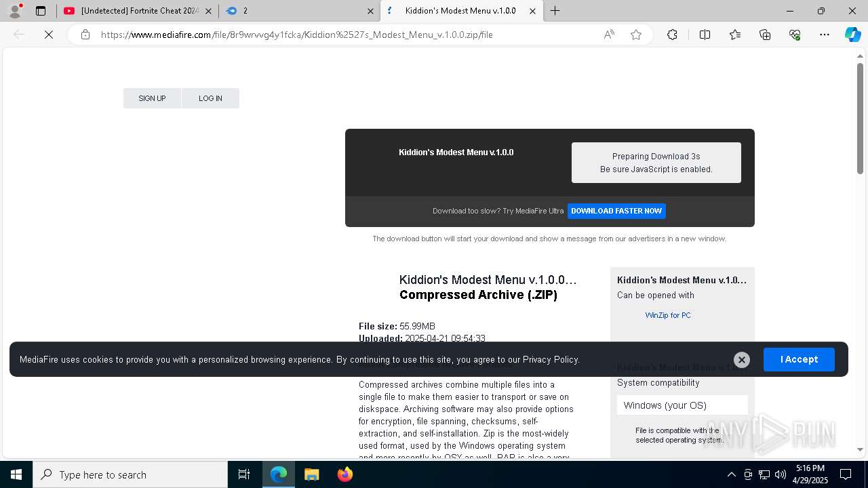Switch to the Undetected Fortnite Cheat tab

(137, 11)
